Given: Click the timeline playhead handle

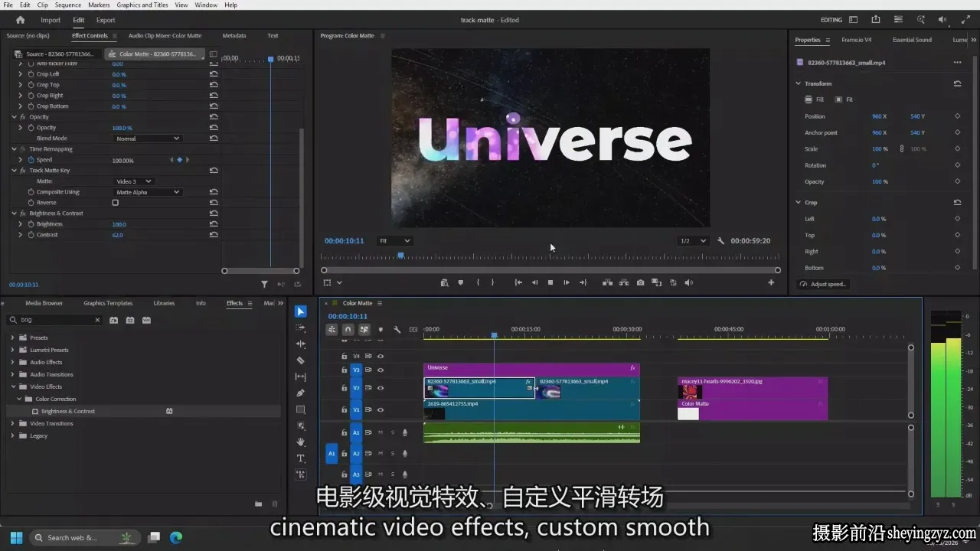Looking at the screenshot, I should 494,335.
